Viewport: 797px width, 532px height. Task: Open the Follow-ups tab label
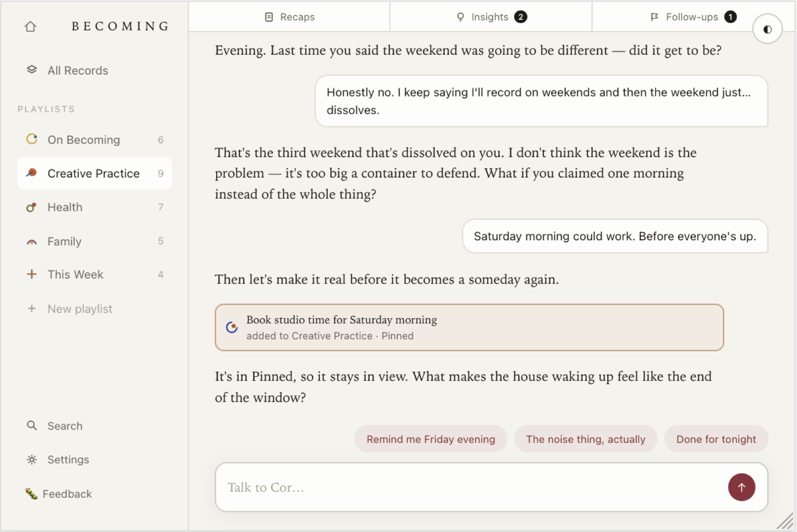coord(692,17)
